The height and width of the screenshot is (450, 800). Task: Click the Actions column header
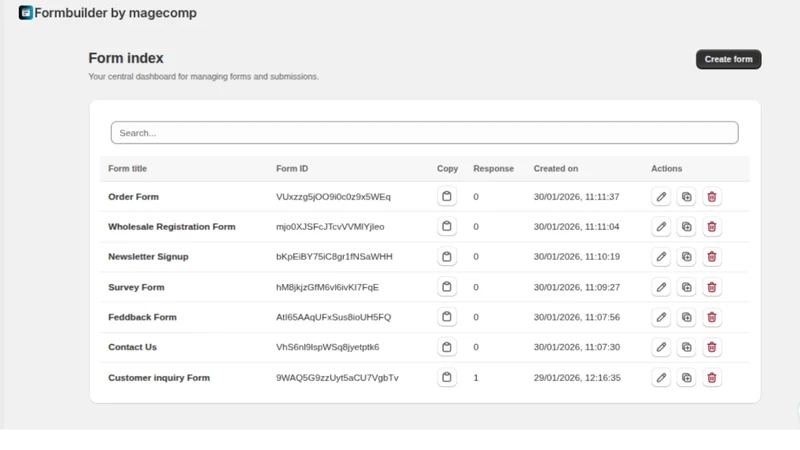(666, 168)
